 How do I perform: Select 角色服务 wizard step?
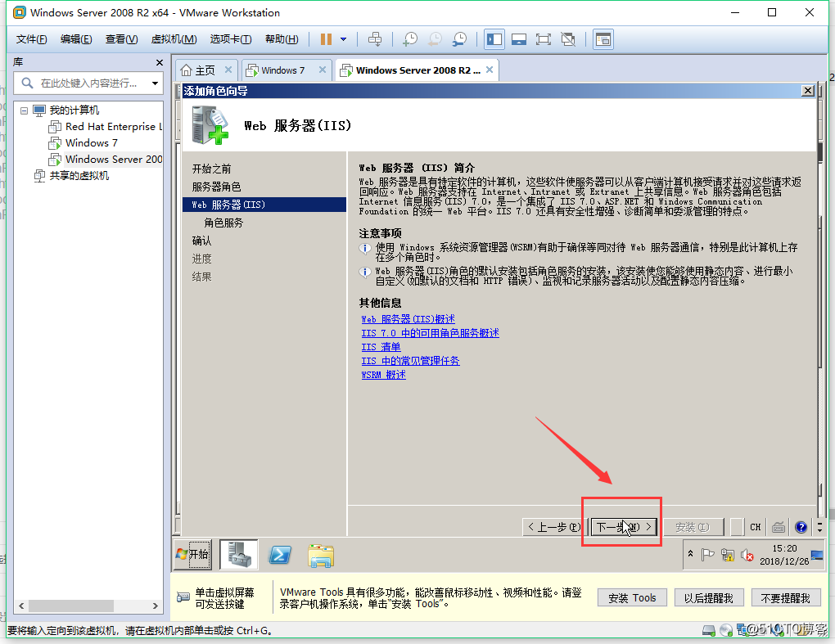[x=223, y=223]
